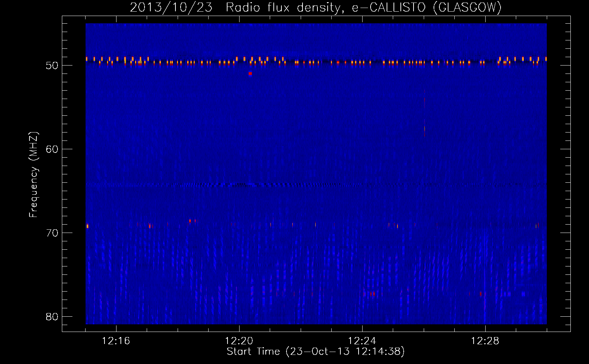Click the 80 frequency tick label

coord(52,317)
